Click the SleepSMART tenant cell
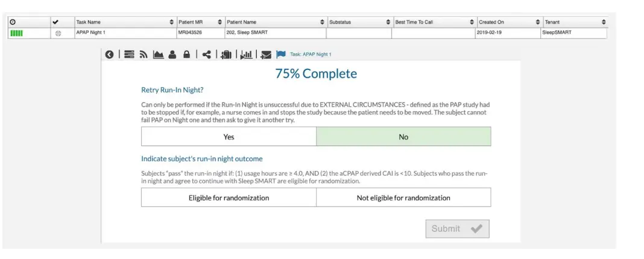 (x=574, y=33)
